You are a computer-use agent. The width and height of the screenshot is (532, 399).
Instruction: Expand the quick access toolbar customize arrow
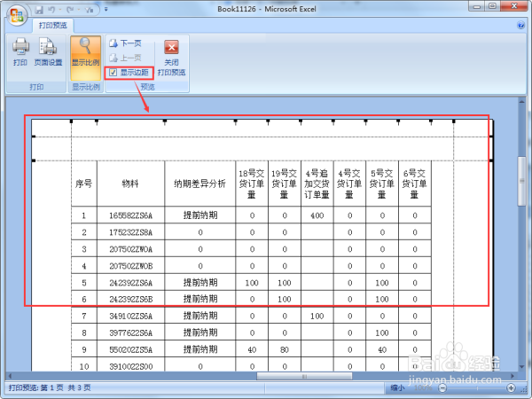click(106, 10)
